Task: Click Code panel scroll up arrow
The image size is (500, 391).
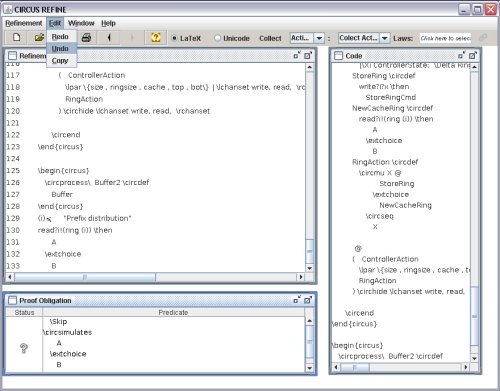Action: (474, 67)
